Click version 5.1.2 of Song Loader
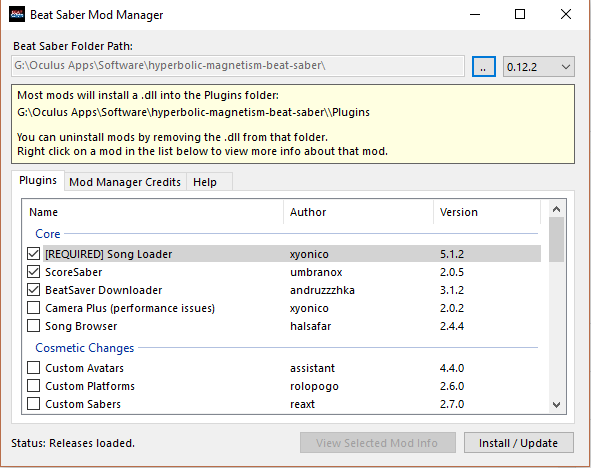The image size is (591, 468). point(452,254)
